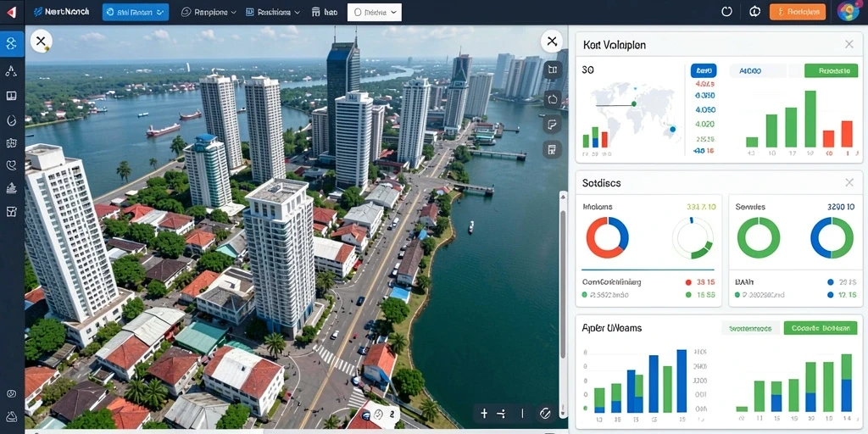The width and height of the screenshot is (868, 434).
Task: Click the map overlay flag-shaped icon
Action: coord(552,125)
